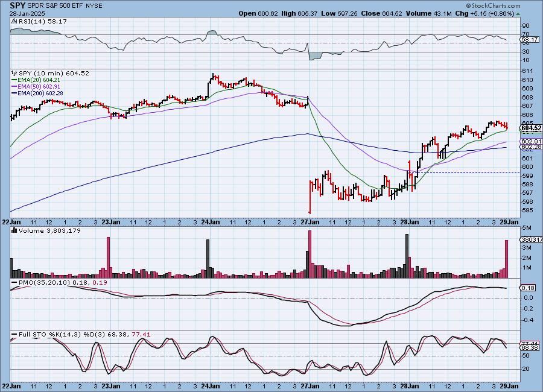Click the 0.18 tag on the PMO axis

point(528,288)
